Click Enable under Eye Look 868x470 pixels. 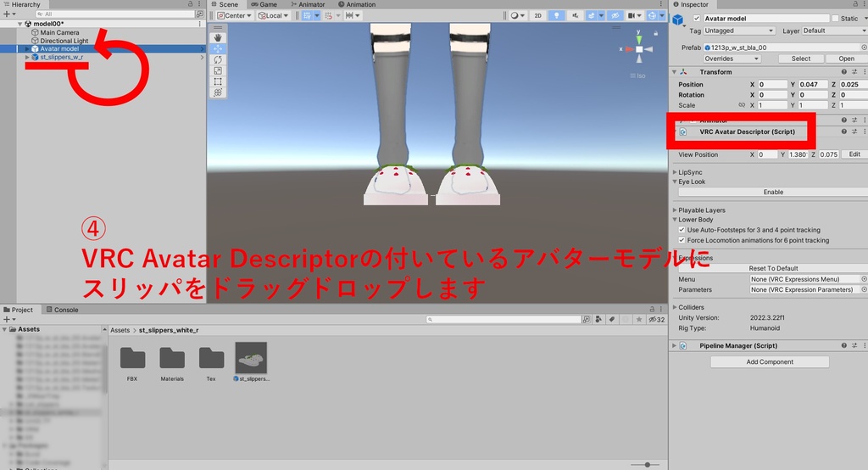(773, 193)
